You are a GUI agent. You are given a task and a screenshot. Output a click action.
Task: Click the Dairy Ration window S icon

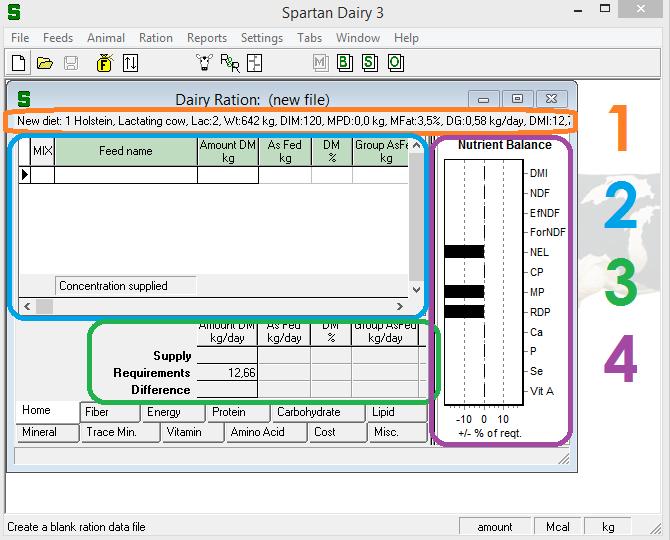point(24,99)
